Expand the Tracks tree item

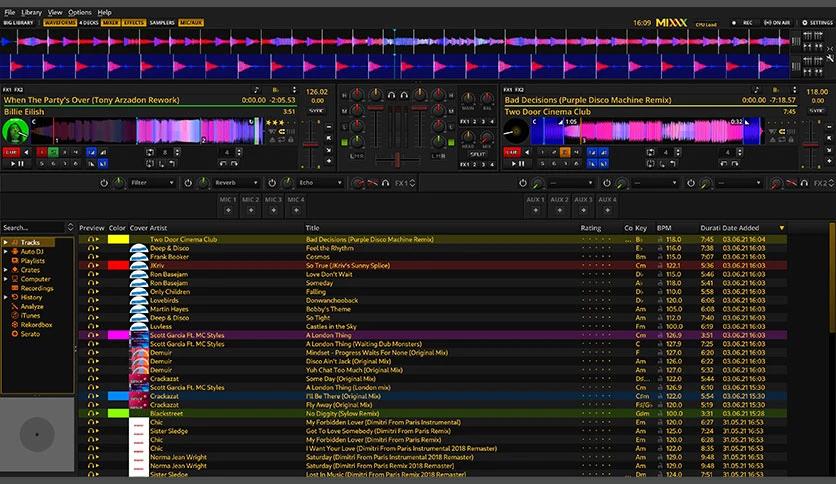(6, 242)
